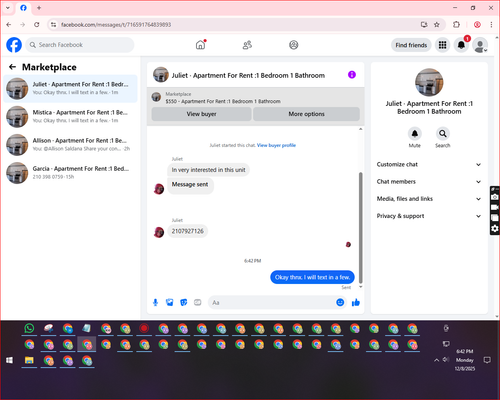This screenshot has height=400, width=500.
Task: Click the browser reload icon
Action: point(37,25)
